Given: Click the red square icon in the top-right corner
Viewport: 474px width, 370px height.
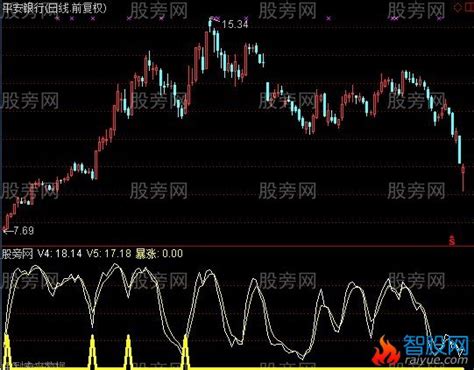Looking at the screenshot, I should 469,6.
